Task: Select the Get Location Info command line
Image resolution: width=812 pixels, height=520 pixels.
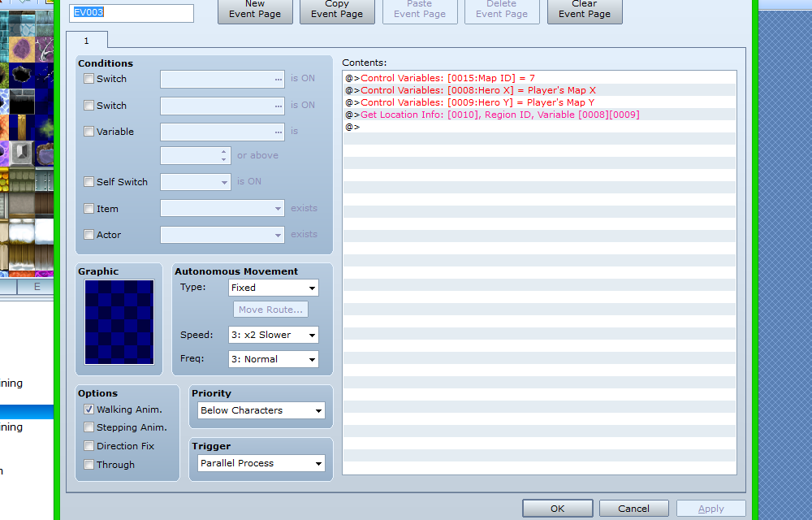Action: pyautogui.click(x=499, y=115)
